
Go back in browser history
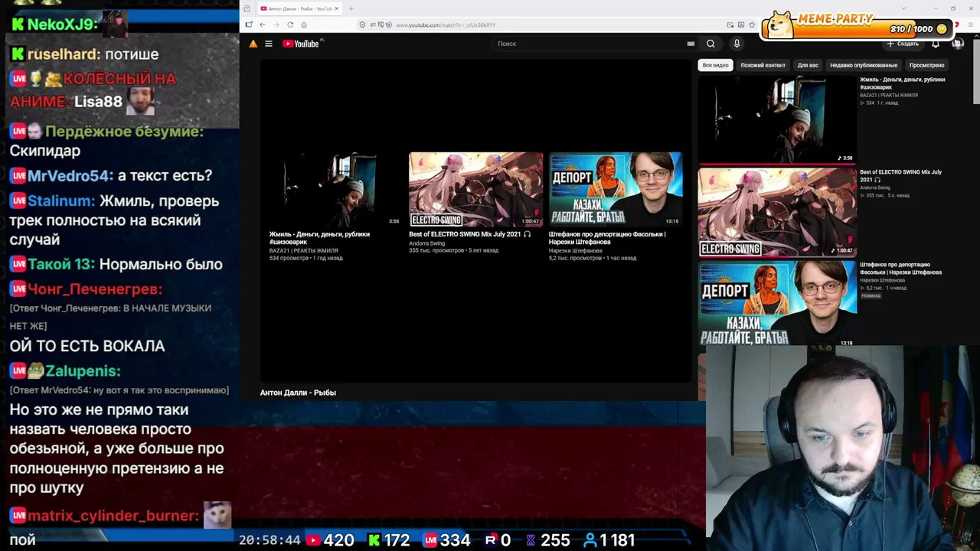click(262, 24)
